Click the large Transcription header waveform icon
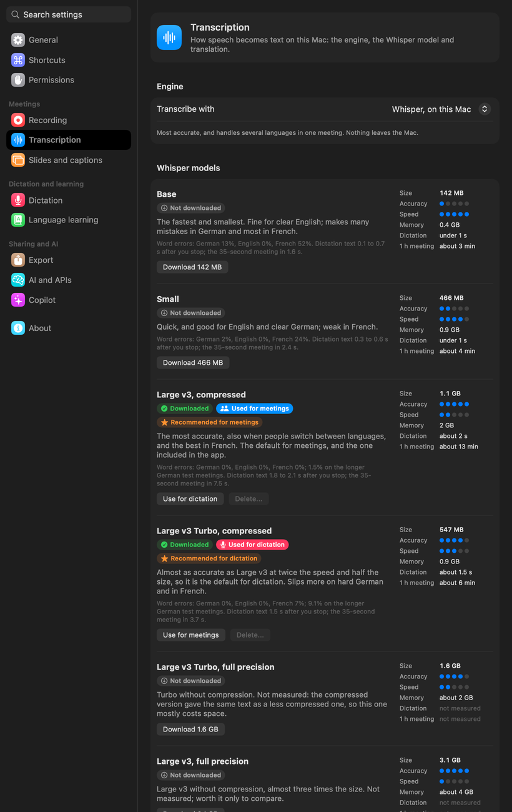Viewport: 512px width, 812px height. 169,37
